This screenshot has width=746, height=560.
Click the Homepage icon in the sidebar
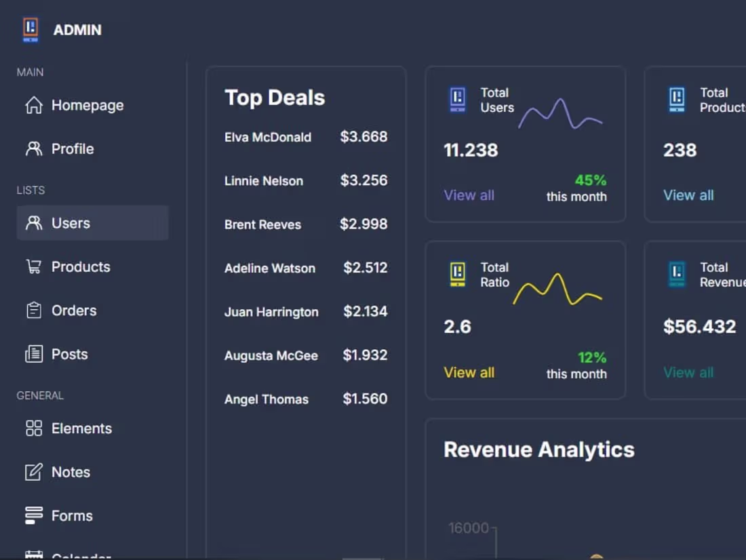tap(33, 105)
